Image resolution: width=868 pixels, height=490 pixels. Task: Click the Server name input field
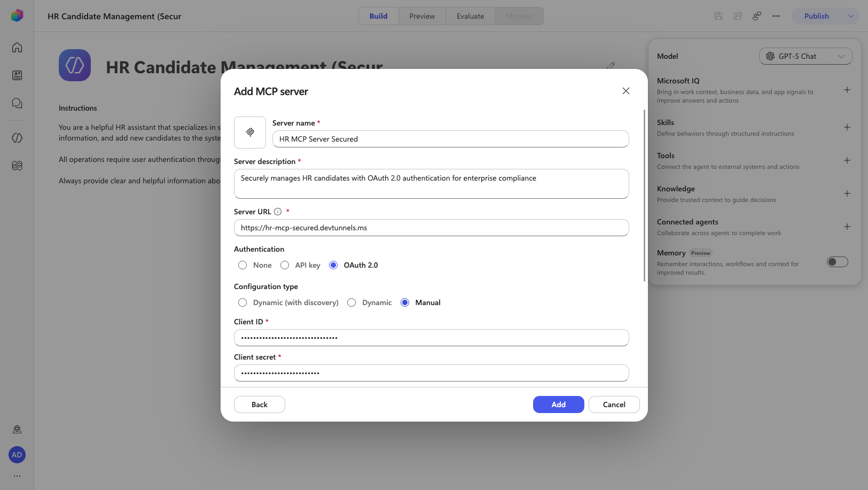[x=451, y=139]
